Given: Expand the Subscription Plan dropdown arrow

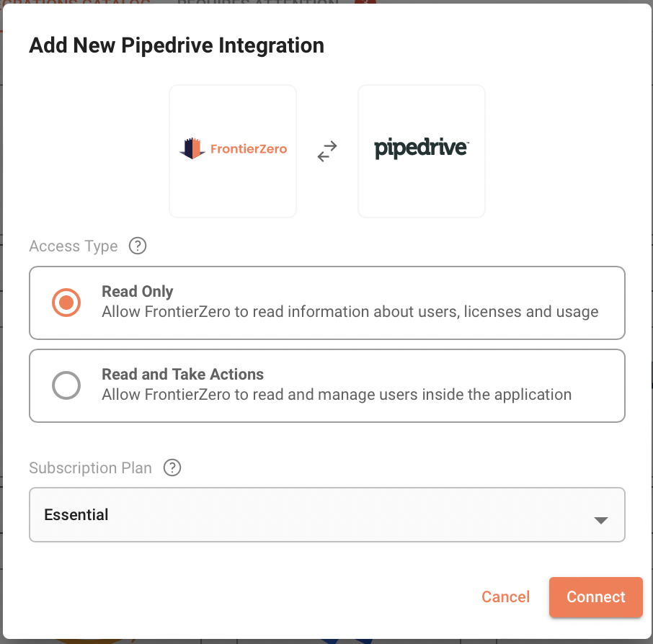Looking at the screenshot, I should tap(600, 520).
